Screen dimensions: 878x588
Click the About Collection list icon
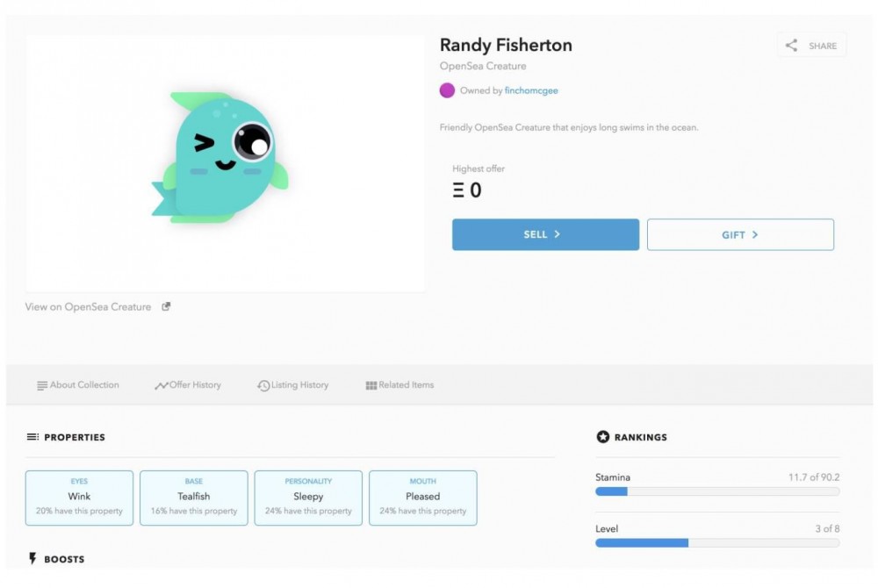click(x=42, y=385)
